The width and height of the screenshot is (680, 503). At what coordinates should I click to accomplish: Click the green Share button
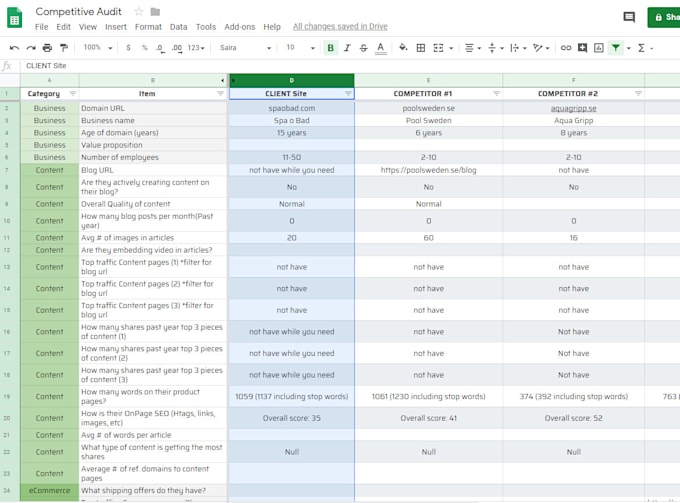click(664, 17)
